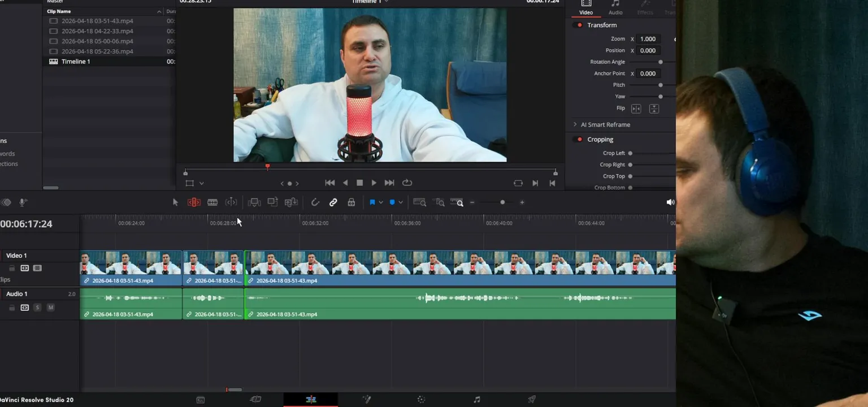
Task: Click the speaker volume icon
Action: tap(670, 202)
